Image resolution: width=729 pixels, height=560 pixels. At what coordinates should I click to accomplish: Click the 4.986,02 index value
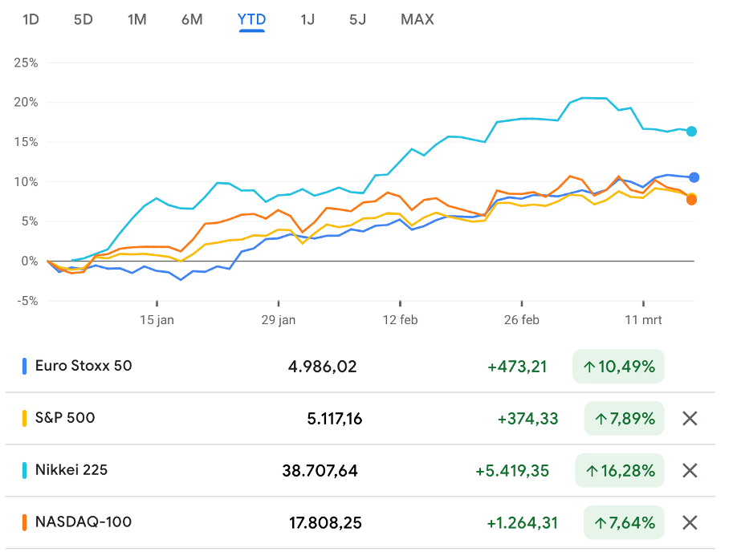click(322, 367)
